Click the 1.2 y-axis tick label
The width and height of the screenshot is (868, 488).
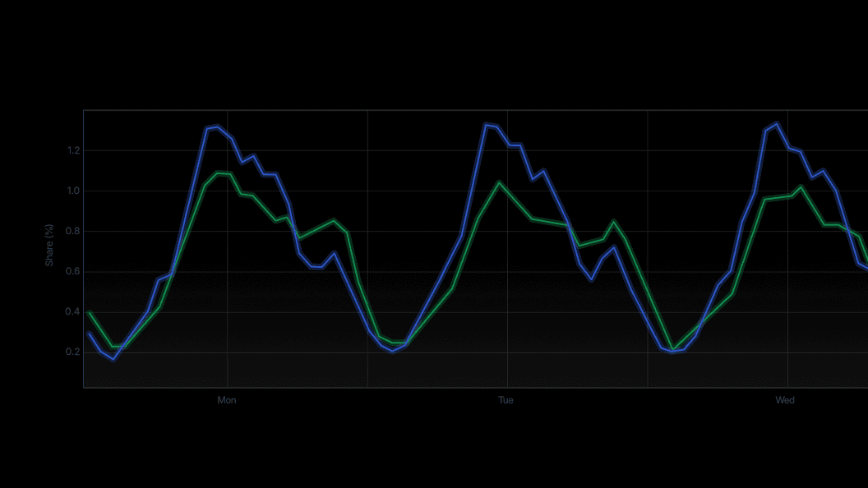[74, 150]
